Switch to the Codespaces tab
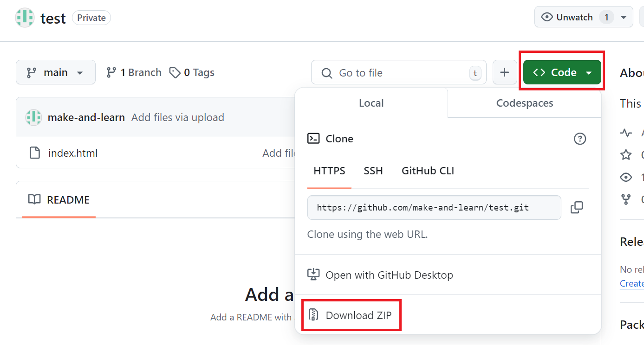The width and height of the screenshot is (644, 345). (x=525, y=103)
